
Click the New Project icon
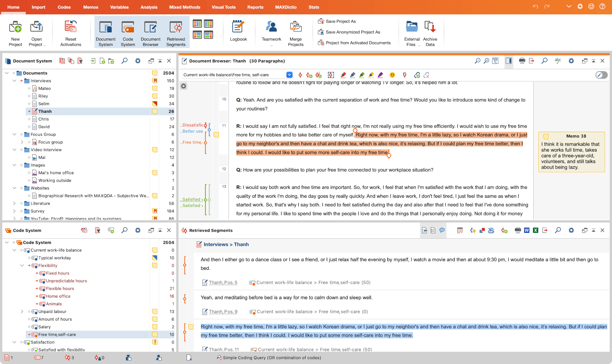point(15,27)
